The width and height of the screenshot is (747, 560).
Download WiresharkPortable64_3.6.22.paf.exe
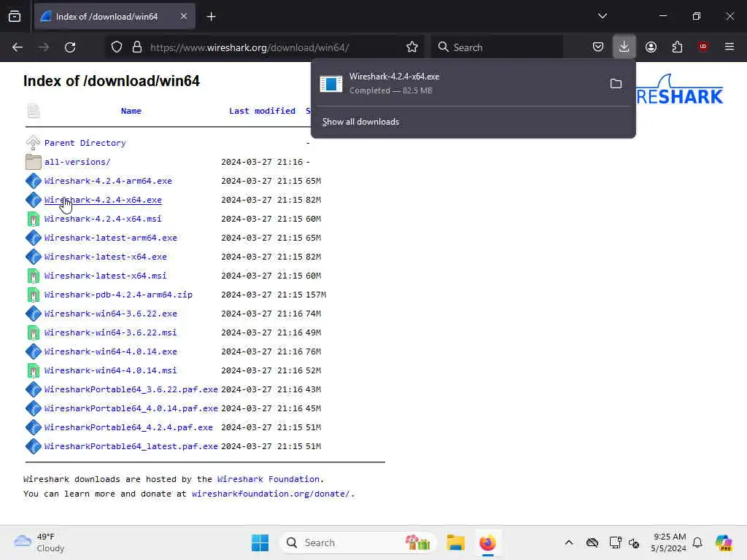(131, 389)
